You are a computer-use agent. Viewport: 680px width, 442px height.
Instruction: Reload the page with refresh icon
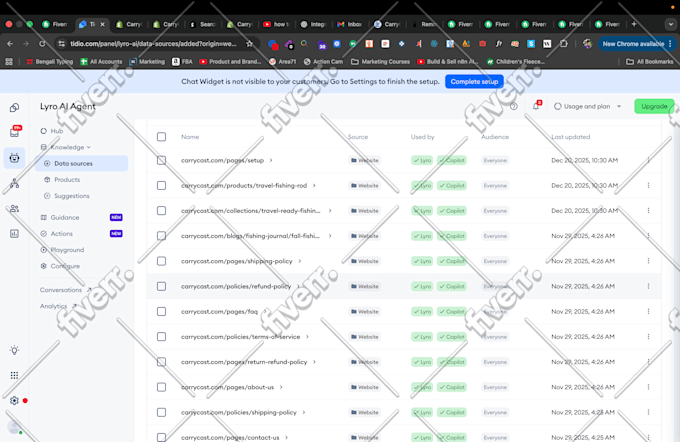coord(42,44)
